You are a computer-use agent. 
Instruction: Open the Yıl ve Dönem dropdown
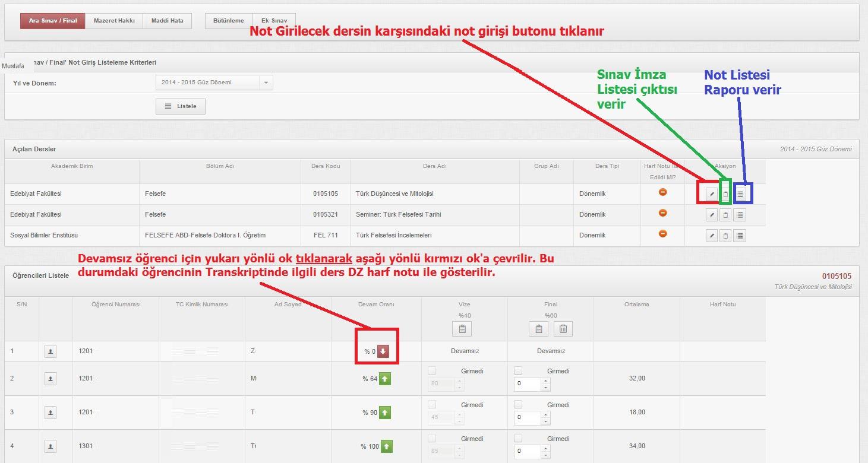click(214, 83)
